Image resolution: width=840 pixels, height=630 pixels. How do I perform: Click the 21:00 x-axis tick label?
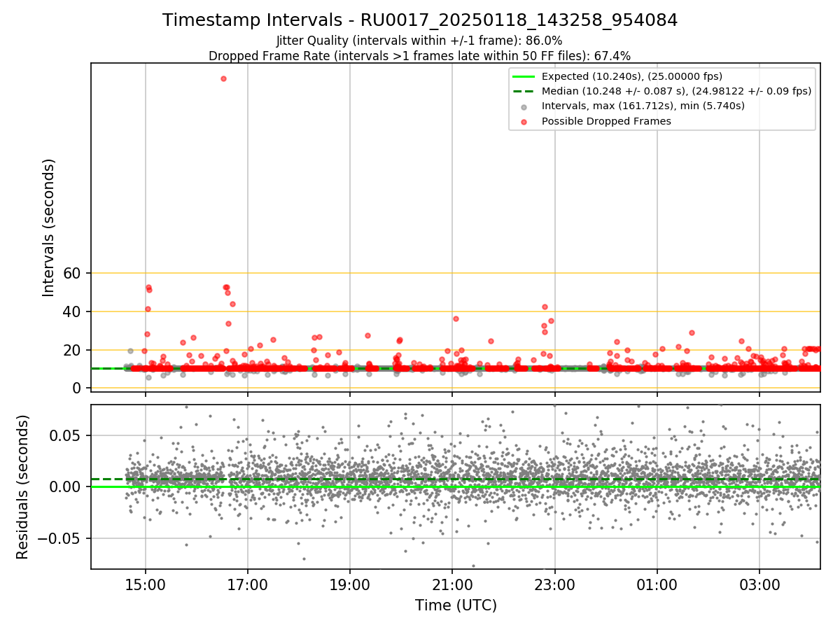pos(452,584)
